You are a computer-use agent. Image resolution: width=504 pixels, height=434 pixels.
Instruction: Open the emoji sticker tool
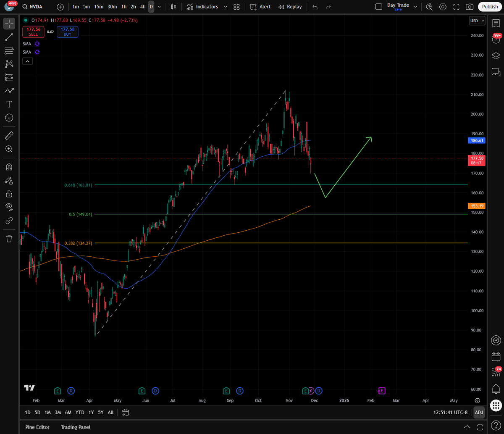(9, 118)
